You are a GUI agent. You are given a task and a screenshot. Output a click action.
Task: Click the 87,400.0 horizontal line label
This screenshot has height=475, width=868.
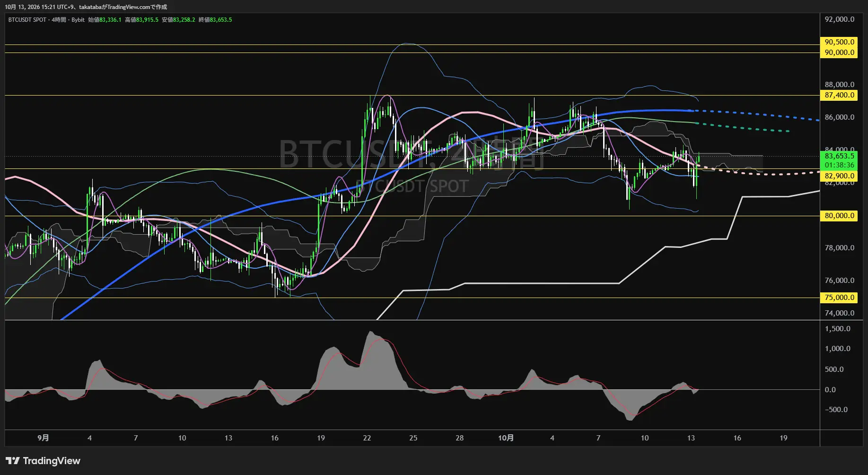839,95
